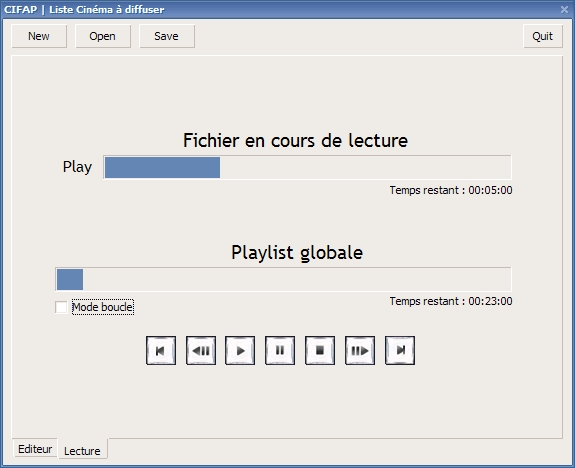Pause playback with the pause icon
The height and width of the screenshot is (468, 575).
[280, 351]
